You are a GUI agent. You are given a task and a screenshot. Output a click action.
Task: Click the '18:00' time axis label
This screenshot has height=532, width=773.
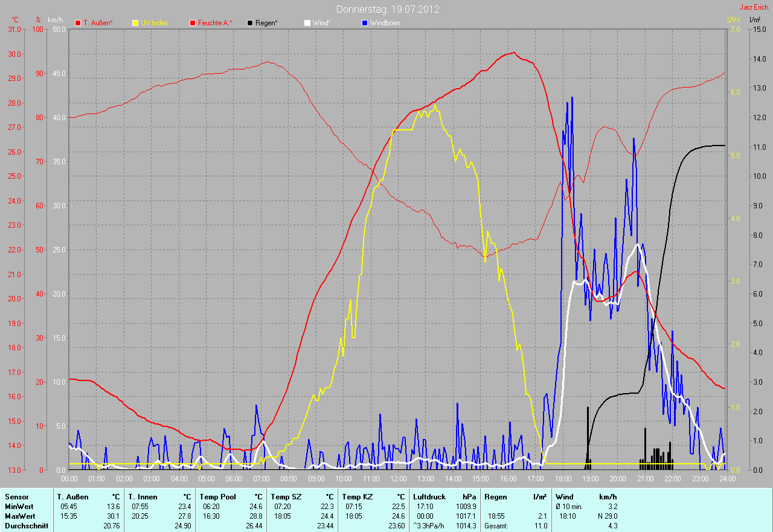(x=563, y=479)
